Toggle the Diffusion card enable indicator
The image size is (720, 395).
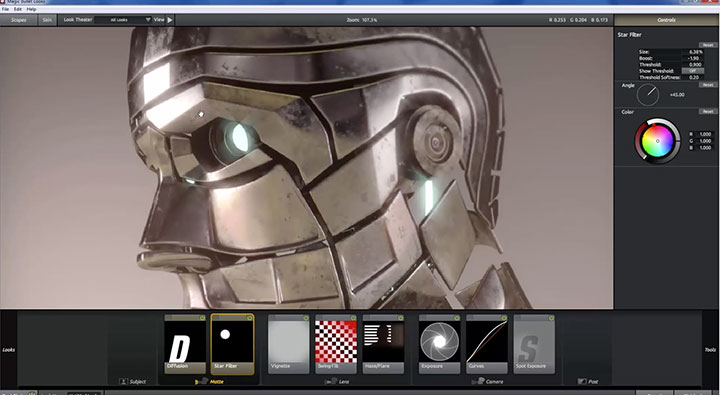202,318
